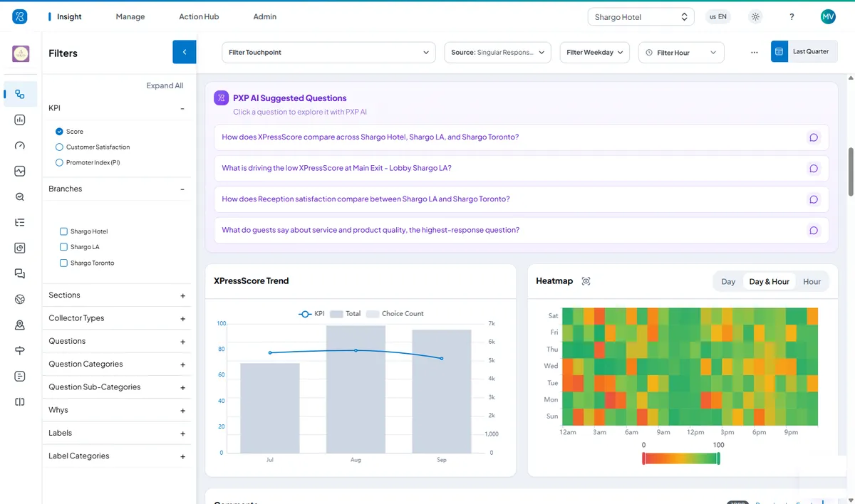Click the chat icon for the Reception satisfaction question
The width and height of the screenshot is (855, 504).
(x=813, y=200)
